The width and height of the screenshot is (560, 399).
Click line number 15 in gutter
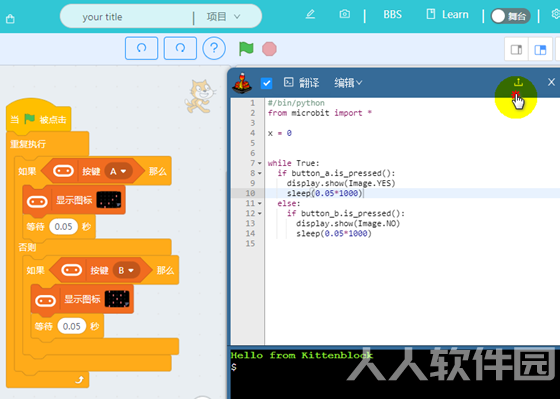[x=250, y=243]
